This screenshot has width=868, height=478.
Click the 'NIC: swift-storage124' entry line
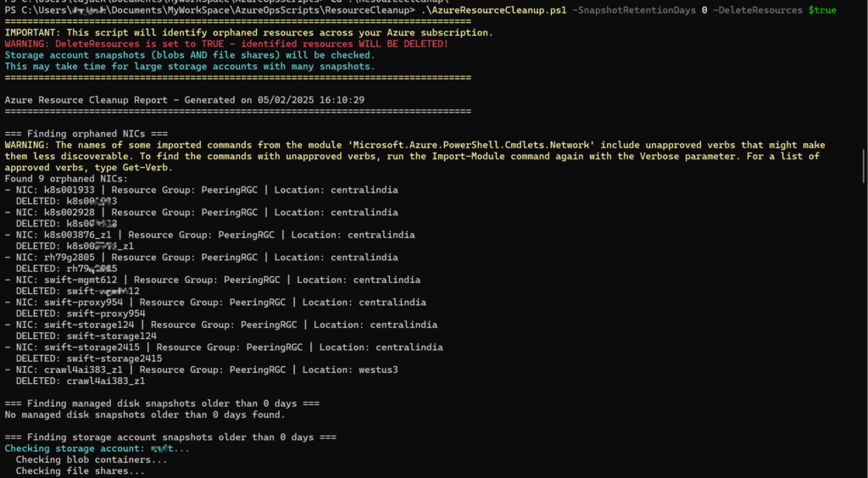pos(221,325)
